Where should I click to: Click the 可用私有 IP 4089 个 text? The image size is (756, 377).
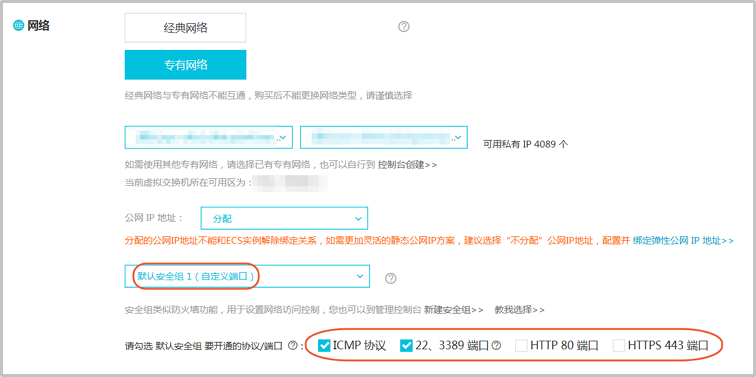click(x=525, y=144)
